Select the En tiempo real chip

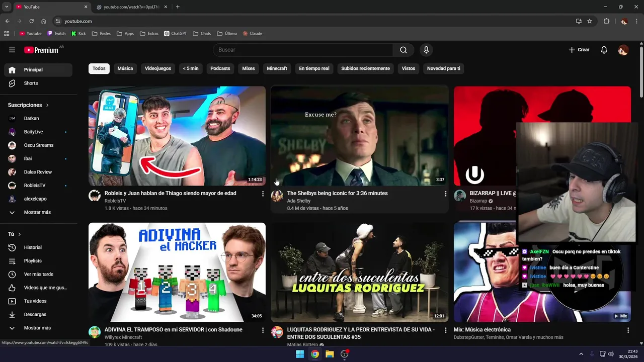tap(314, 68)
